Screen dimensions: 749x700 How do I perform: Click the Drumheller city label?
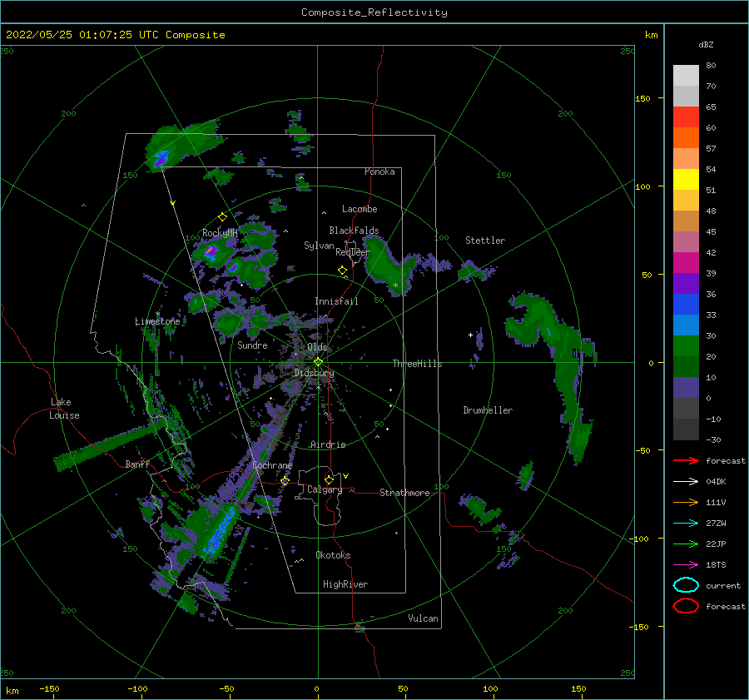point(488,410)
